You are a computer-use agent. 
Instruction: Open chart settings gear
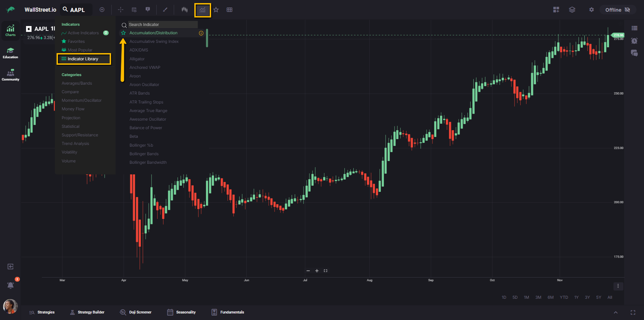[591, 10]
